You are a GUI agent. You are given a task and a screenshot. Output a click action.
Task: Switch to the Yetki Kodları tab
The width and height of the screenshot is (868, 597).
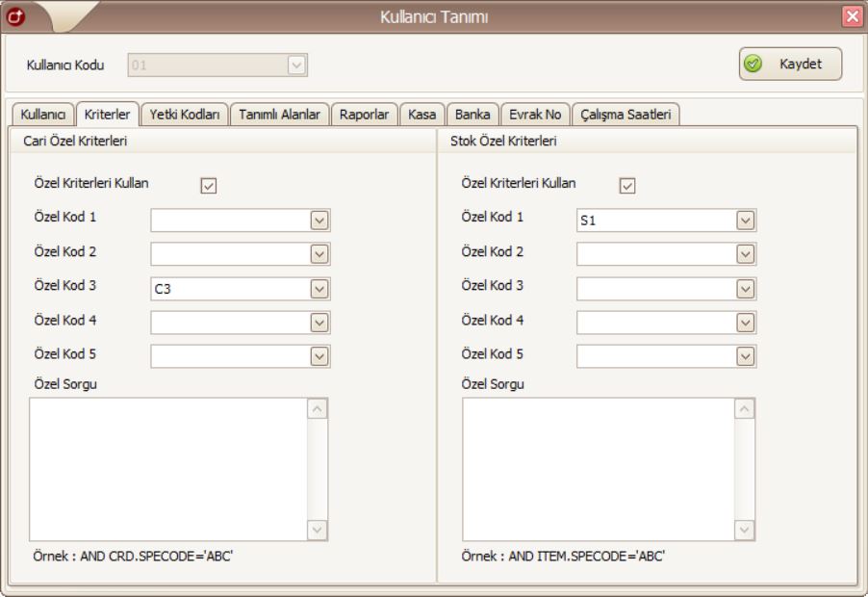[x=184, y=115]
